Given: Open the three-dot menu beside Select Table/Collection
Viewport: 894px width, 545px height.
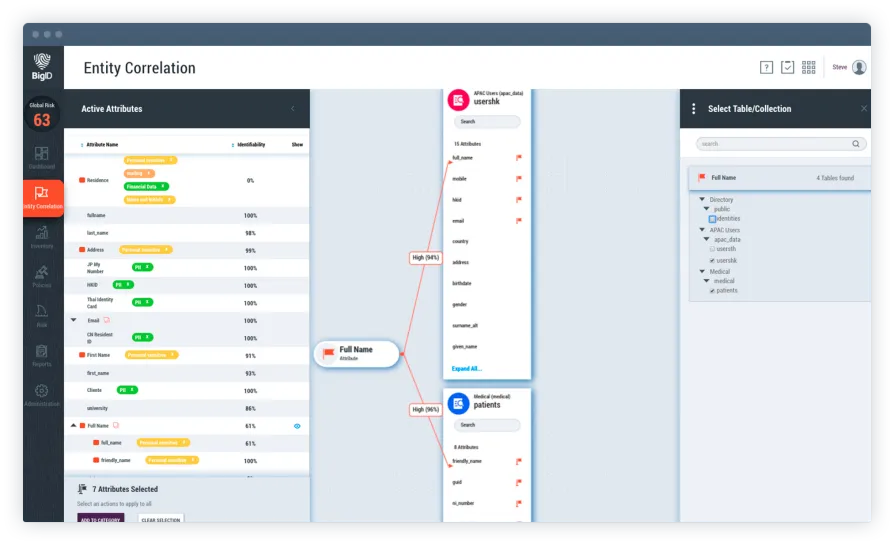Looking at the screenshot, I should (694, 109).
